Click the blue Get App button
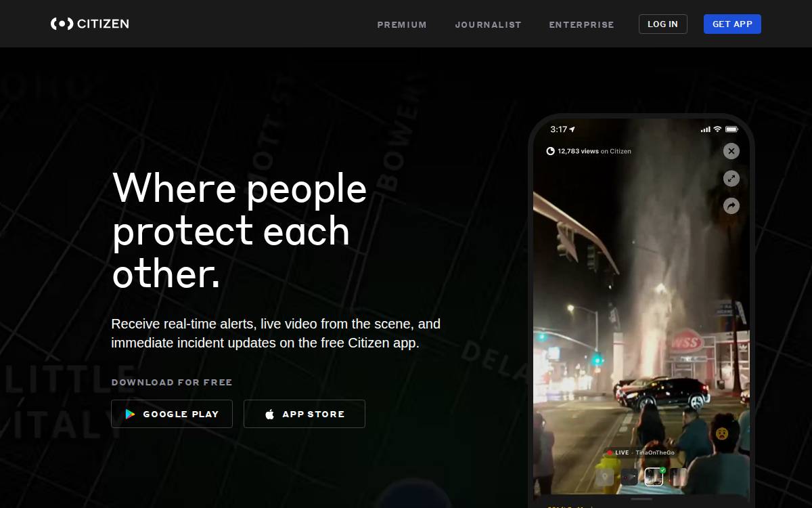Screen dimensions: 812x508 point(732,24)
